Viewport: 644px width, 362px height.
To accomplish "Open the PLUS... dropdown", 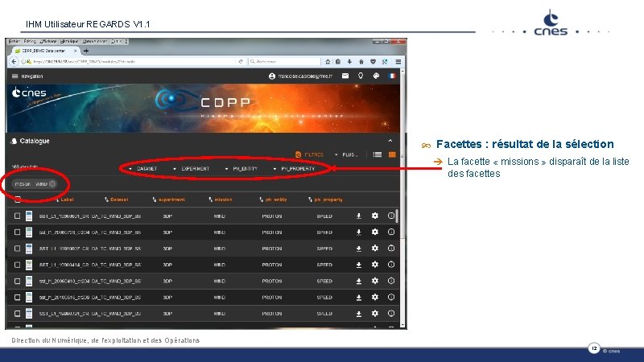I will (346, 154).
